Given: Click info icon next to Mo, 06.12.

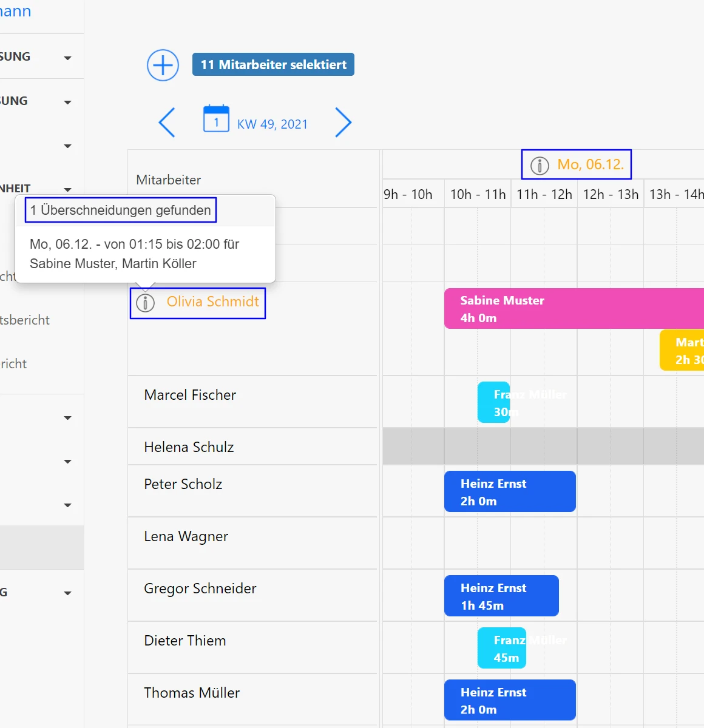Looking at the screenshot, I should (540, 165).
